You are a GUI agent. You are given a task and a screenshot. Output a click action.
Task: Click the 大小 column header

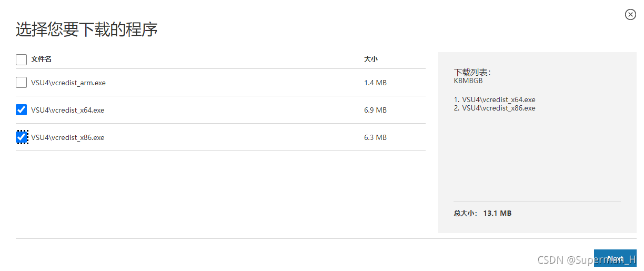[370, 59]
